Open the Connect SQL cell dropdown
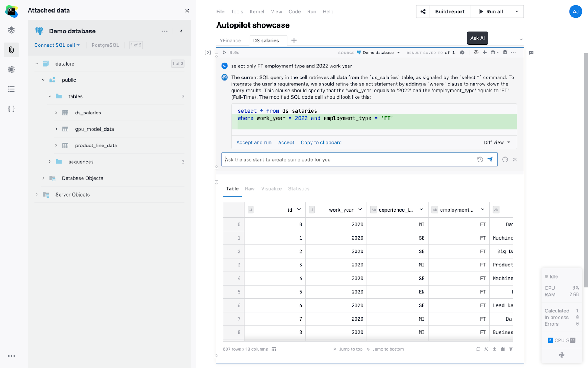This screenshot has height=368, width=588. pyautogui.click(x=57, y=45)
